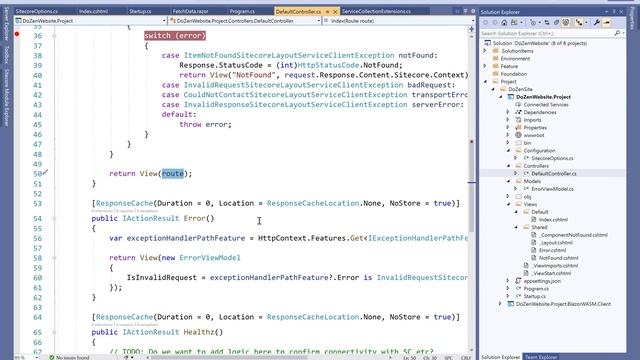
Task: Select DefaultController.cs in Solution Explorer
Action: click(x=554, y=173)
